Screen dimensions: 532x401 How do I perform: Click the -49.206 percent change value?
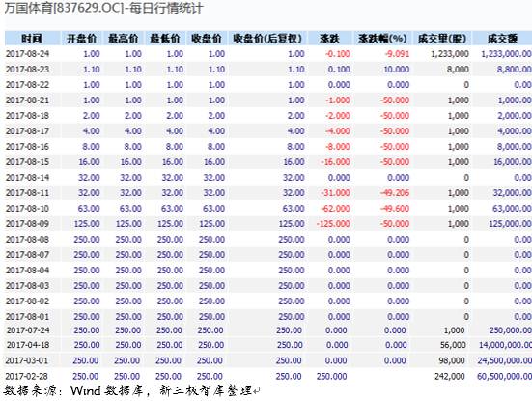tap(395, 193)
